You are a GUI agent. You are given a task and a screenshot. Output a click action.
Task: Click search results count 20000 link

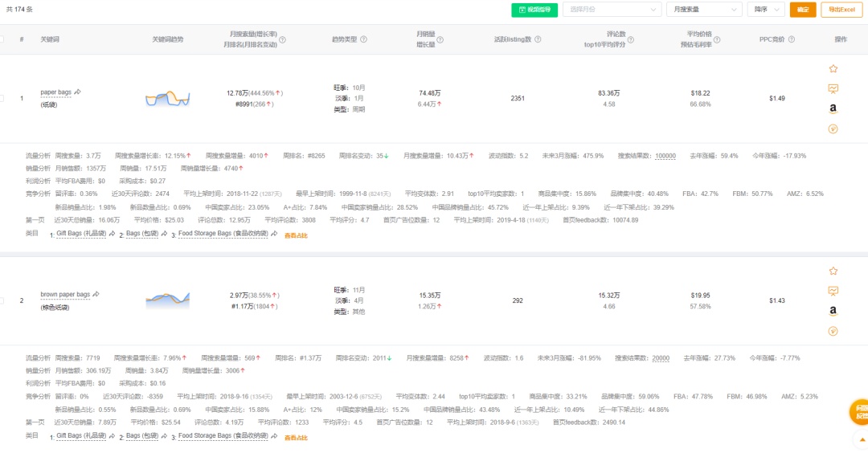(661, 358)
